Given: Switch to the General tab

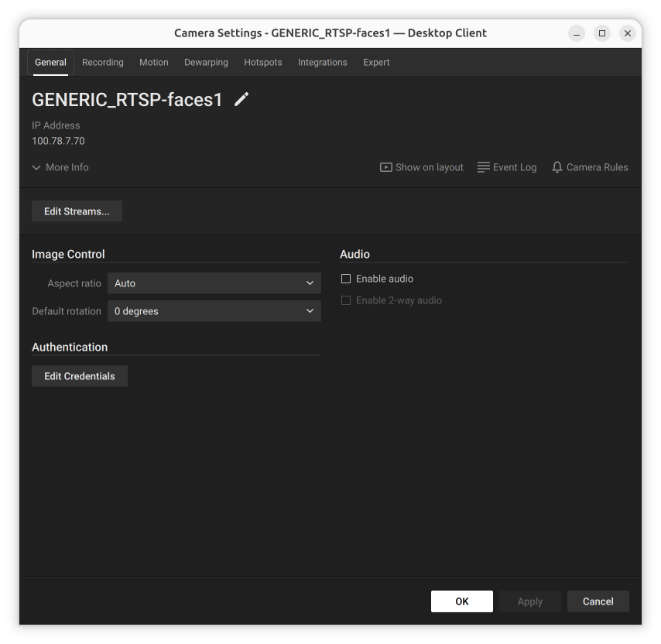Looking at the screenshot, I should click(x=50, y=63).
